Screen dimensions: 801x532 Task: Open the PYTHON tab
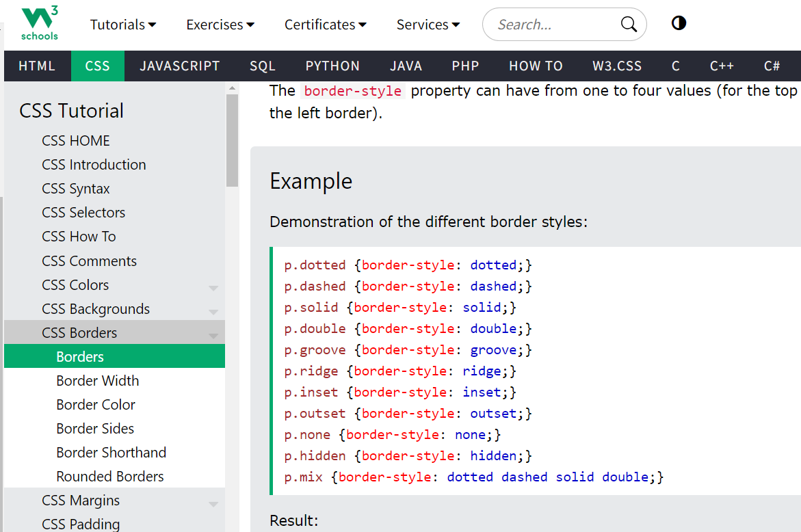coord(332,66)
